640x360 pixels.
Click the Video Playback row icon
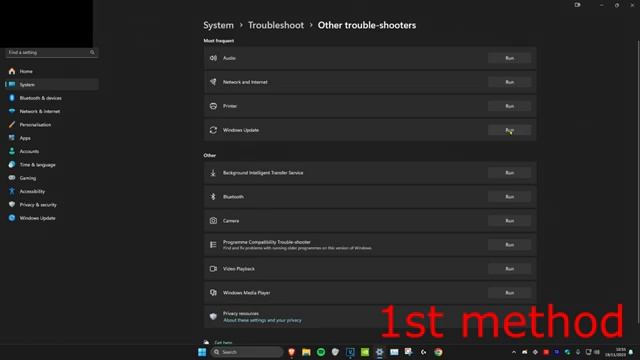[x=213, y=269]
